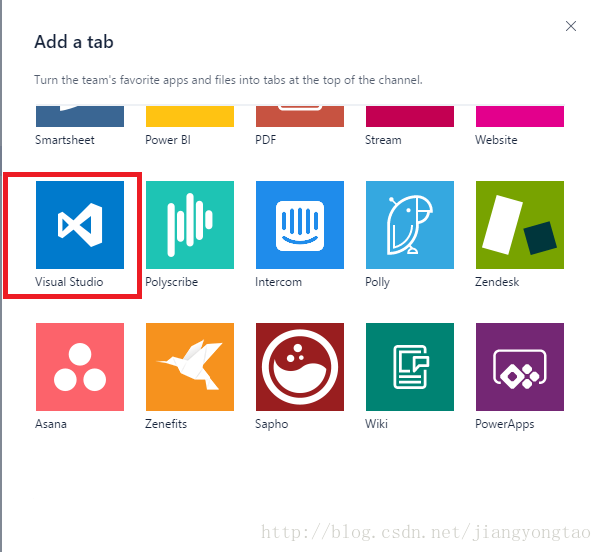Click the Stream label text
This screenshot has height=552, width=602.
pyautogui.click(x=383, y=140)
